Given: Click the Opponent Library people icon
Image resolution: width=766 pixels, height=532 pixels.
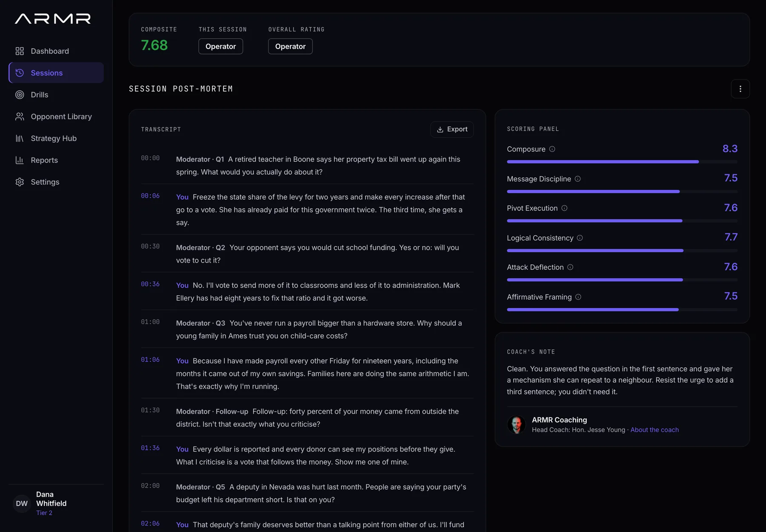Looking at the screenshot, I should pyautogui.click(x=20, y=117).
